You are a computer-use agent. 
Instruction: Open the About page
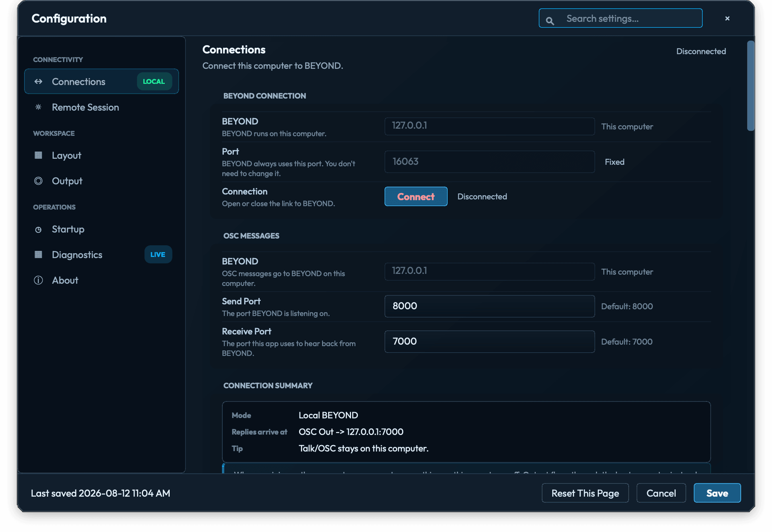tap(101, 280)
